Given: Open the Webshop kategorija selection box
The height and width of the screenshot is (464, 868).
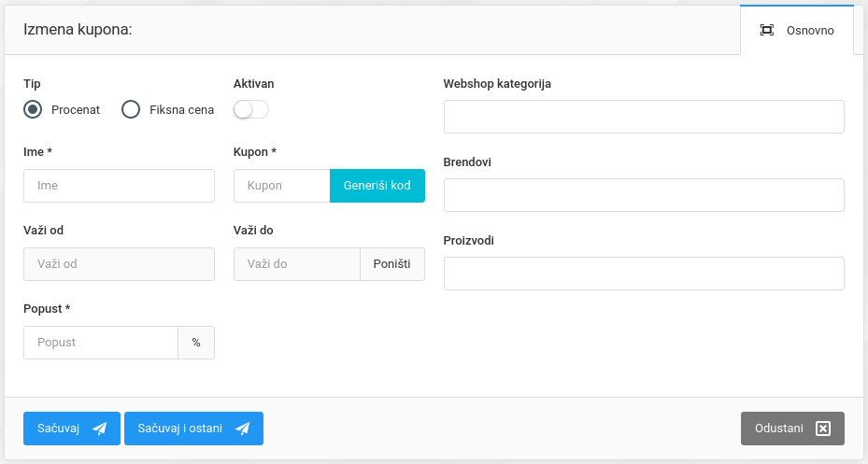Looking at the screenshot, I should coord(644,117).
